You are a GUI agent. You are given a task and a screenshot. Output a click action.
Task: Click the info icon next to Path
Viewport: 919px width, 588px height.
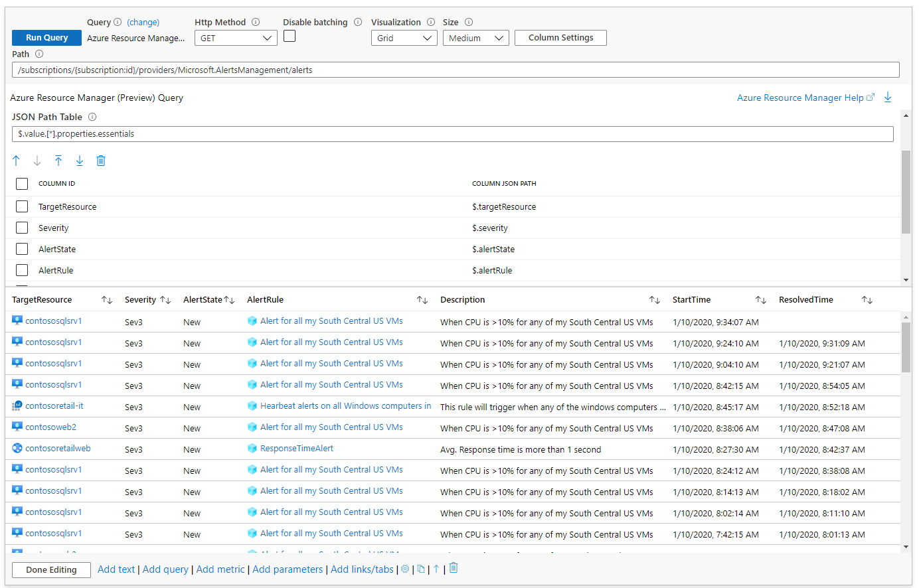(39, 54)
